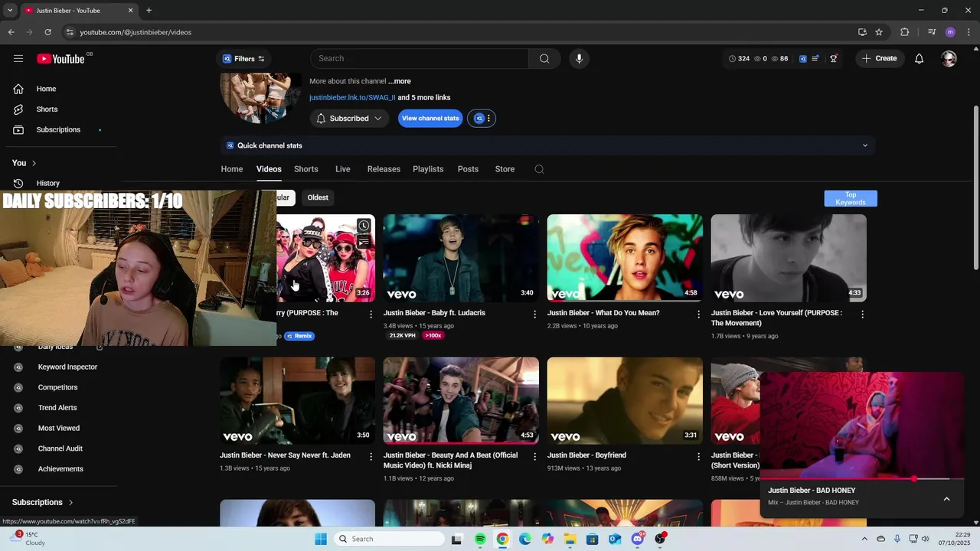The width and height of the screenshot is (980, 551).
Task: Switch to the channel Home tab
Action: coord(232,169)
